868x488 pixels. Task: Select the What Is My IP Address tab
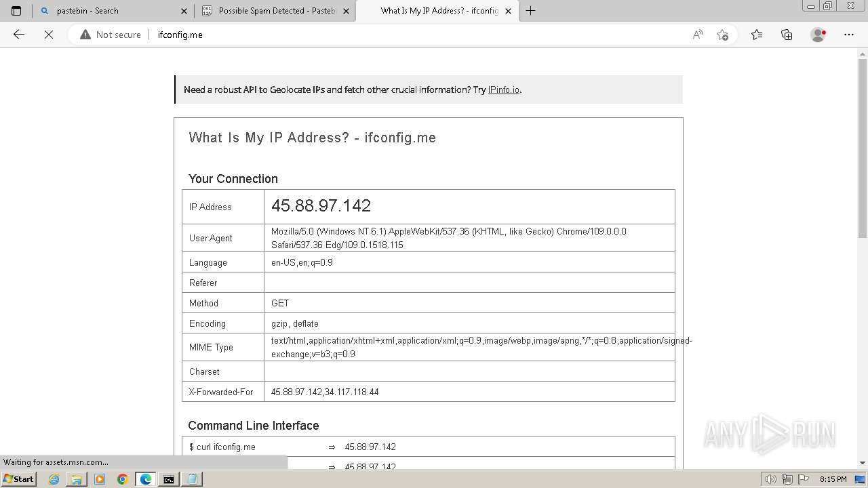pyautogui.click(x=437, y=11)
